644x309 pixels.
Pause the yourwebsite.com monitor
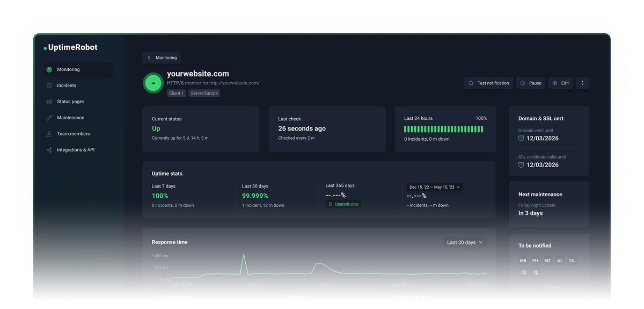531,83
